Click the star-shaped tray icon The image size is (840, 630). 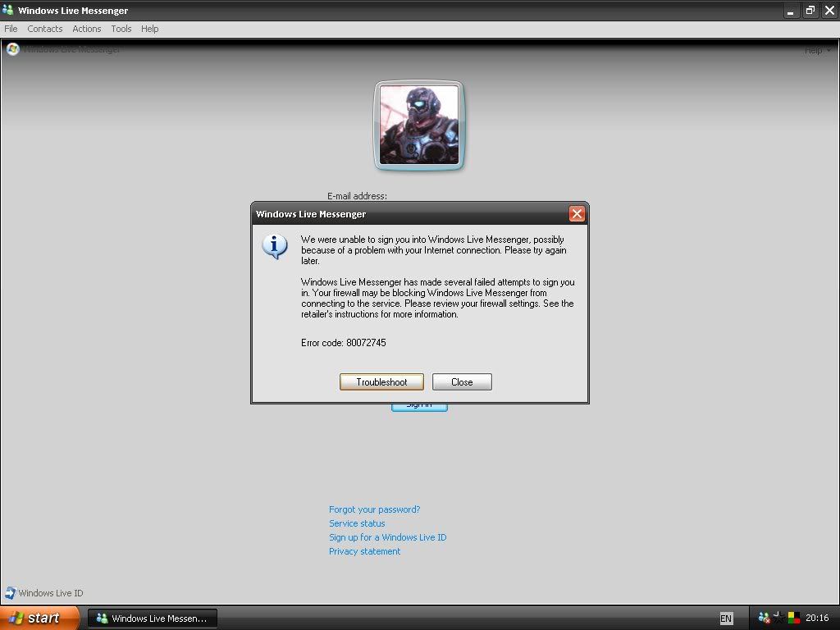click(778, 618)
